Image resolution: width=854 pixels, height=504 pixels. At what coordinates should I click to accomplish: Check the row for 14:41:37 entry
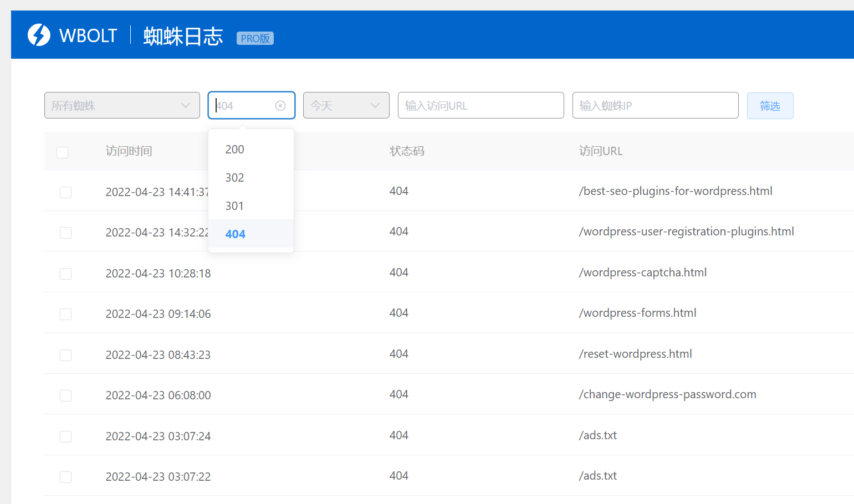click(66, 192)
